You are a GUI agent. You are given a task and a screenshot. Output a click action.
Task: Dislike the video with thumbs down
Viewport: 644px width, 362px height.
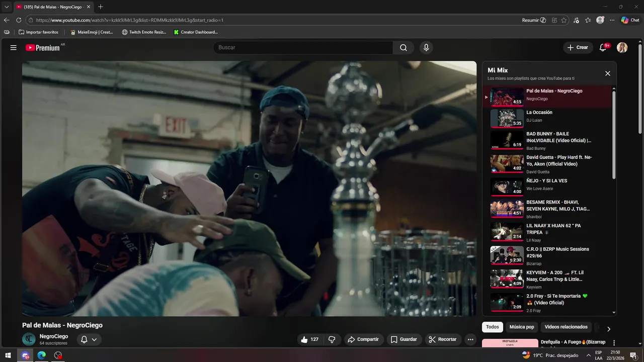pos(332,339)
